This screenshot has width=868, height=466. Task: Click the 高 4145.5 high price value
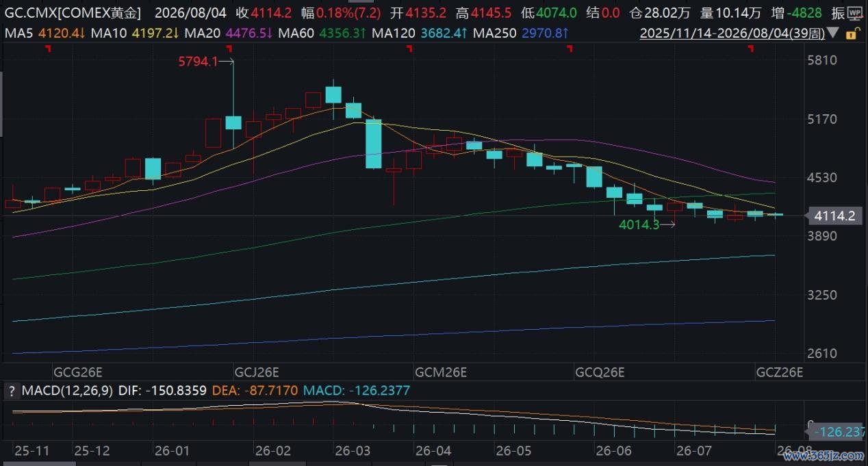[x=485, y=13]
